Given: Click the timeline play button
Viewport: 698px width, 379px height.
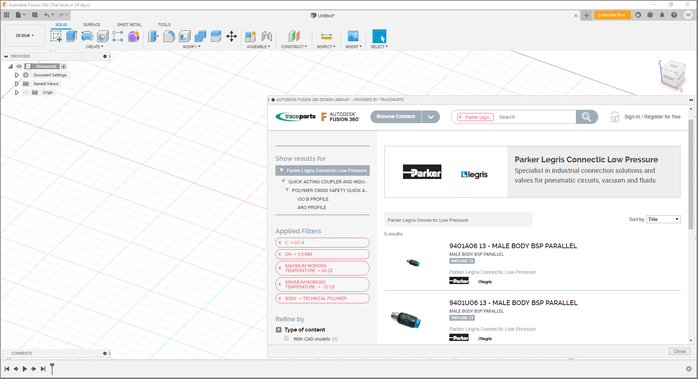Looking at the screenshot, I should point(24,369).
